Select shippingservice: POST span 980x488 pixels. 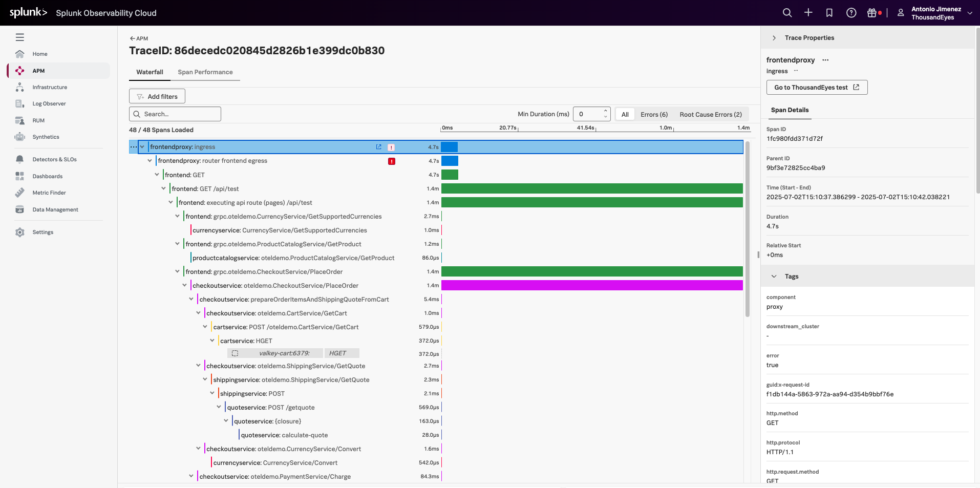coord(252,394)
